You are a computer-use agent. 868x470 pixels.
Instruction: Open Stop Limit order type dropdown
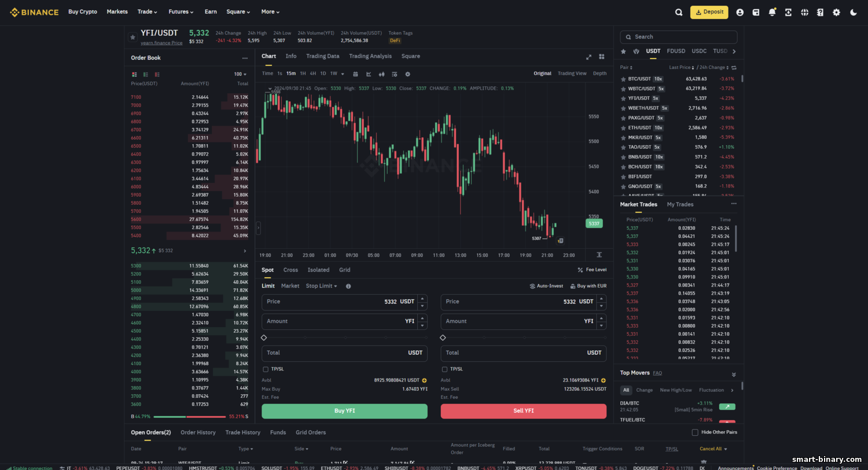click(x=321, y=286)
